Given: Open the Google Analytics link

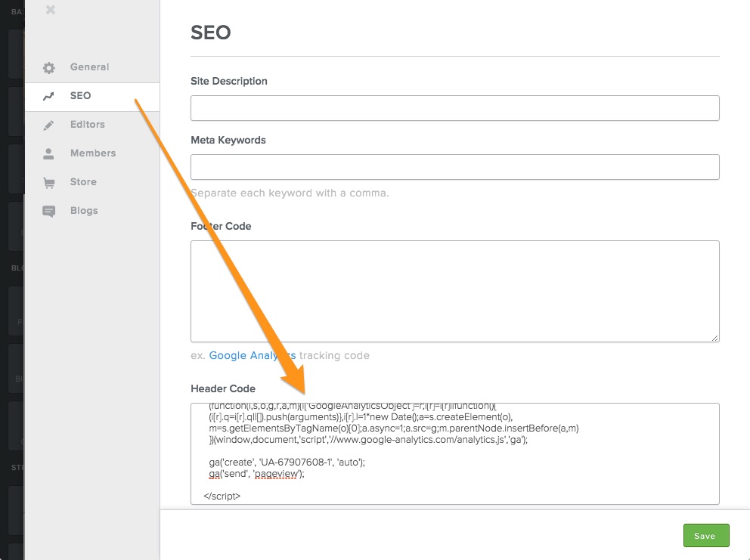Looking at the screenshot, I should tap(252, 355).
